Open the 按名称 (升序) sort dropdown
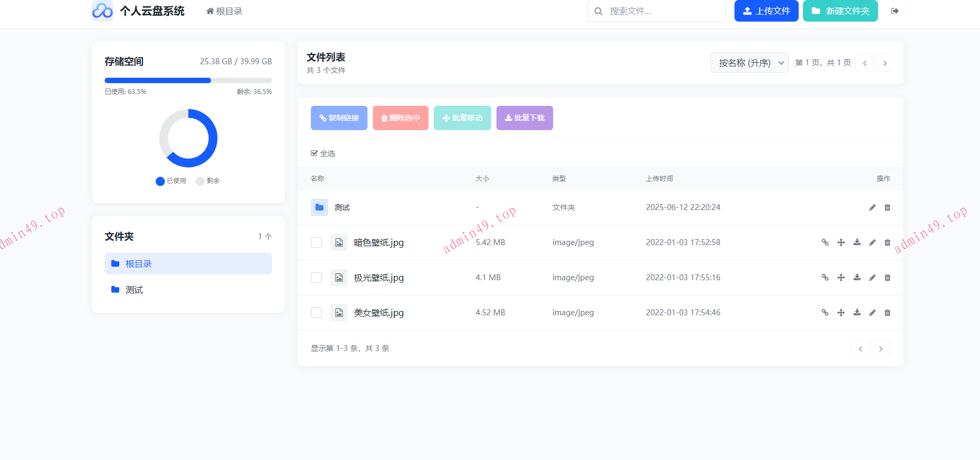The image size is (980, 460). click(749, 63)
